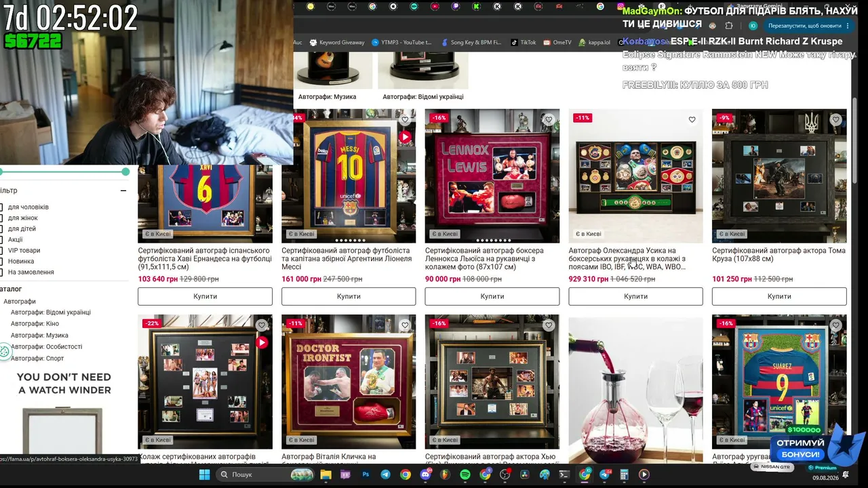Viewport: 868px width, 488px height.
Task: Open the Xavi Hernandez autograph product title
Action: (x=205, y=259)
